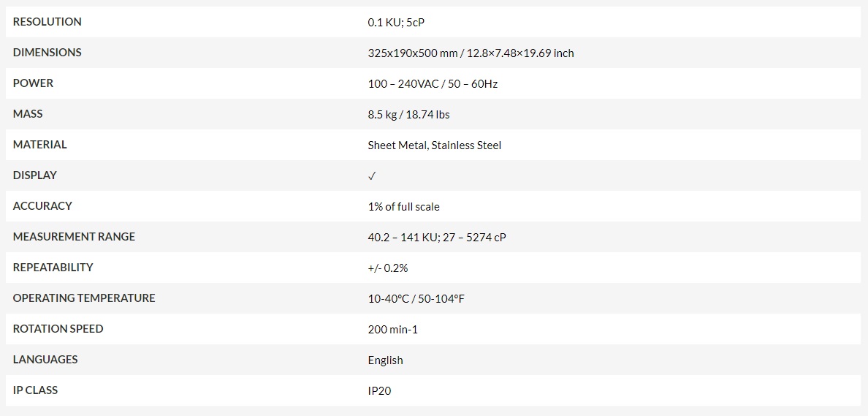
Task: Select the POWER label
Action: click(x=33, y=83)
